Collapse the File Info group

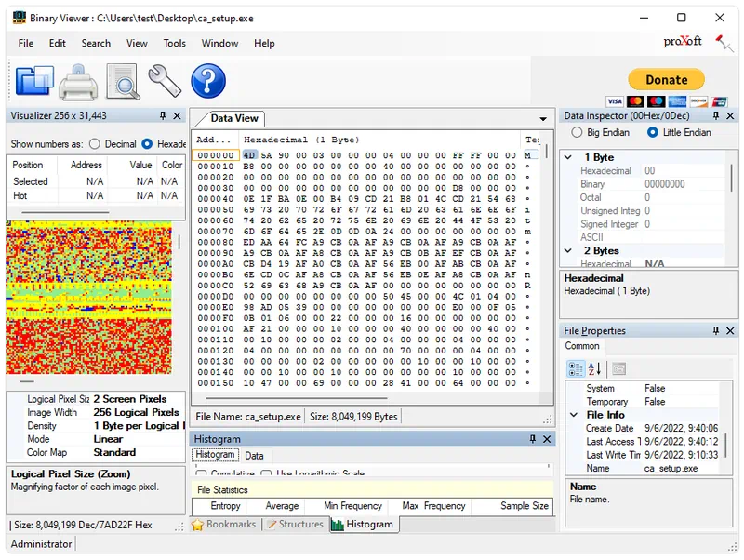[574, 415]
